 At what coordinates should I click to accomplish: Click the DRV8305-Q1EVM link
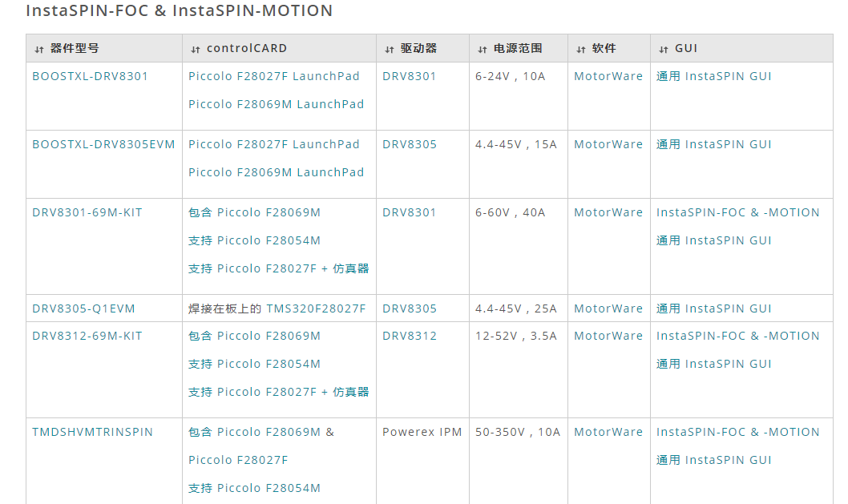point(83,308)
